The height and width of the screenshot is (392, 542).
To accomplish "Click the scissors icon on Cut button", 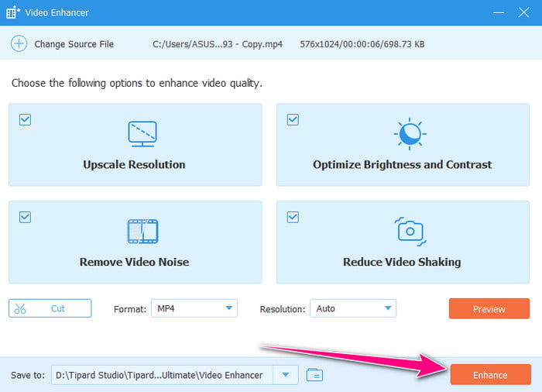I will [x=21, y=308].
